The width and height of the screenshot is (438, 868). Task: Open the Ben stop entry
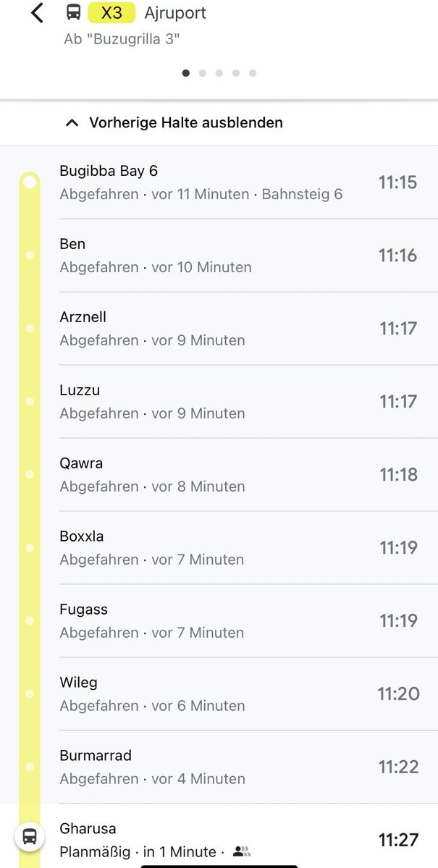point(217,255)
